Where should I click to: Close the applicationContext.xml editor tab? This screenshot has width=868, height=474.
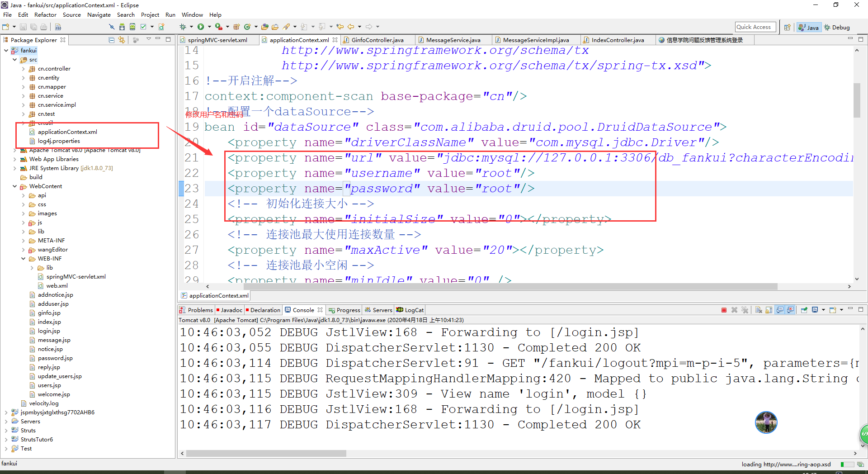(x=335, y=40)
